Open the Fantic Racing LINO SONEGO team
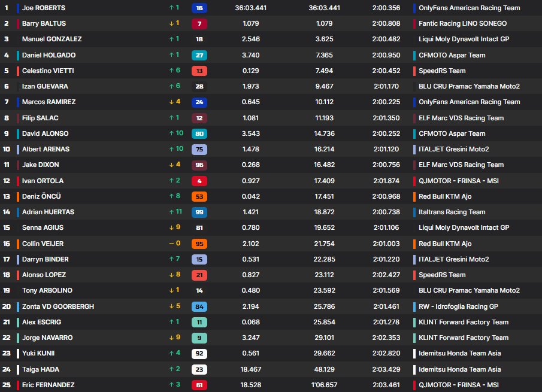The image size is (542, 392). point(462,23)
